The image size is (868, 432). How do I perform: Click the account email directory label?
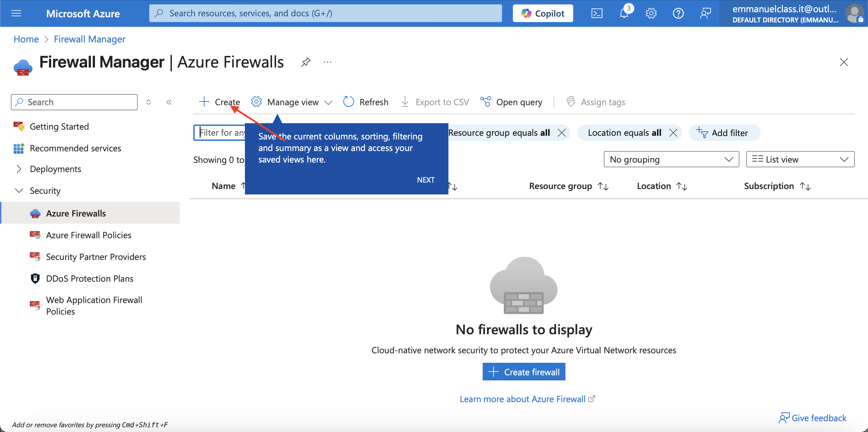(x=785, y=14)
